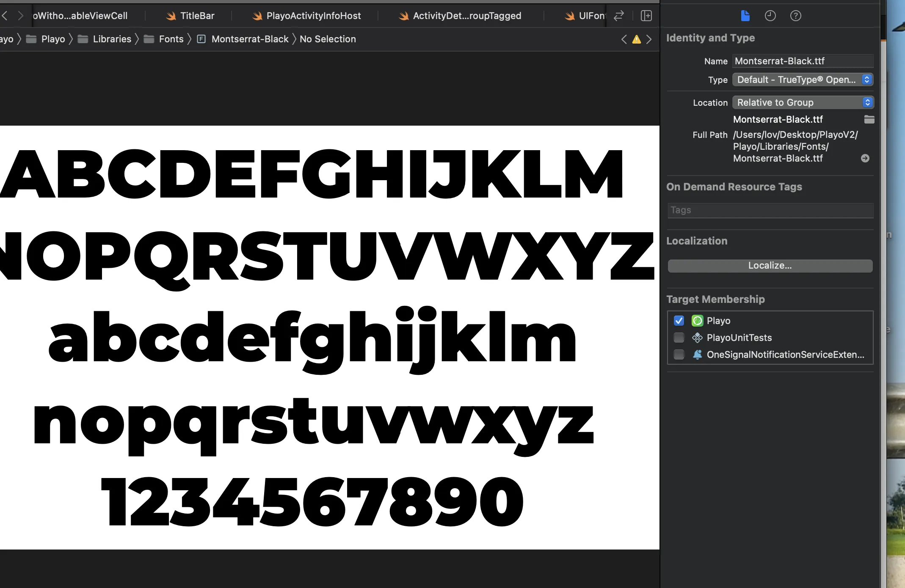Click the Add Editor split icon
Viewport: 905px width, 588px height.
pyautogui.click(x=646, y=16)
